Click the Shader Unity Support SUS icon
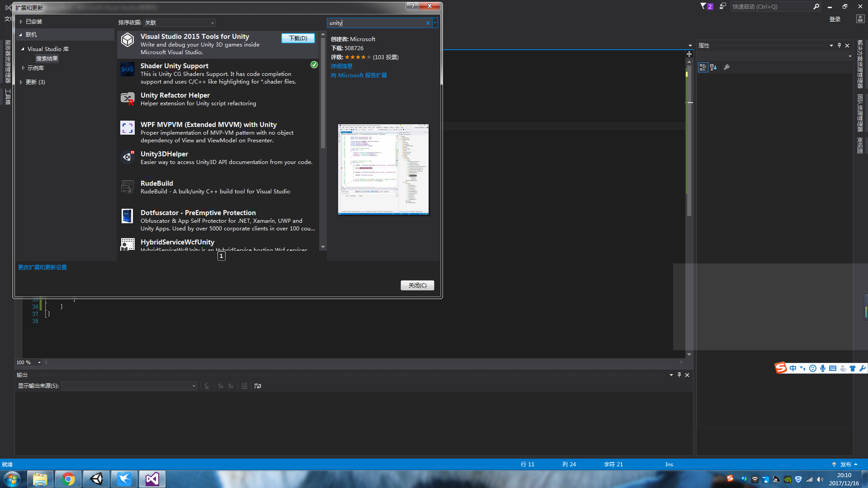The height and width of the screenshot is (488, 868). coord(127,69)
